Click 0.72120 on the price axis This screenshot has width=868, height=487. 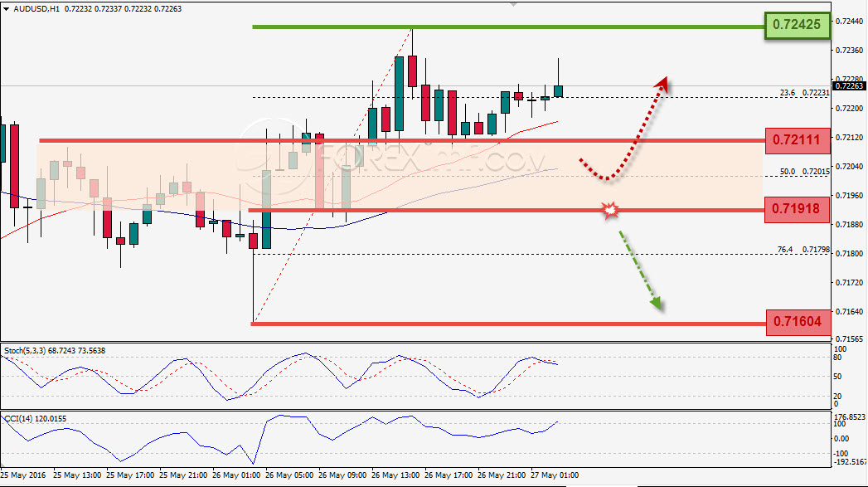[x=849, y=138]
